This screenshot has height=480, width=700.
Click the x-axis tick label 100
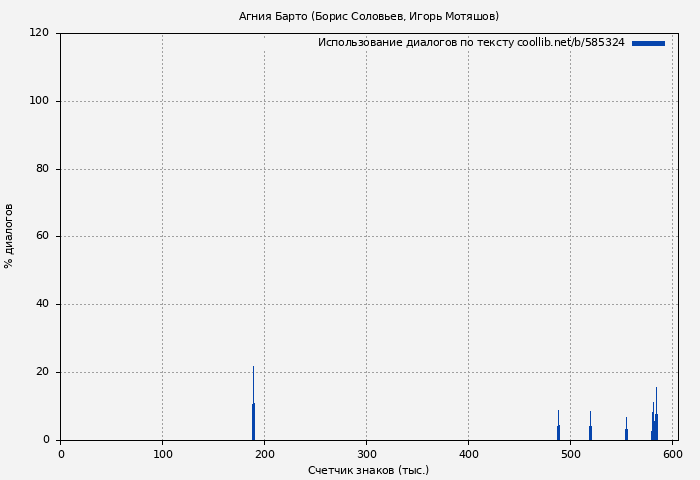click(162, 454)
